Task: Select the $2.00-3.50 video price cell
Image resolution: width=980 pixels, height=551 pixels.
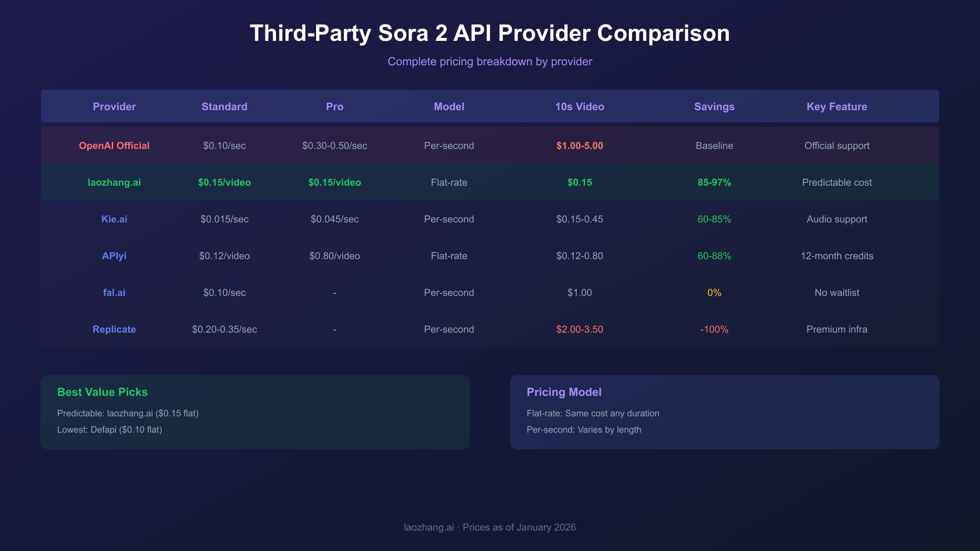Action: [x=579, y=329]
